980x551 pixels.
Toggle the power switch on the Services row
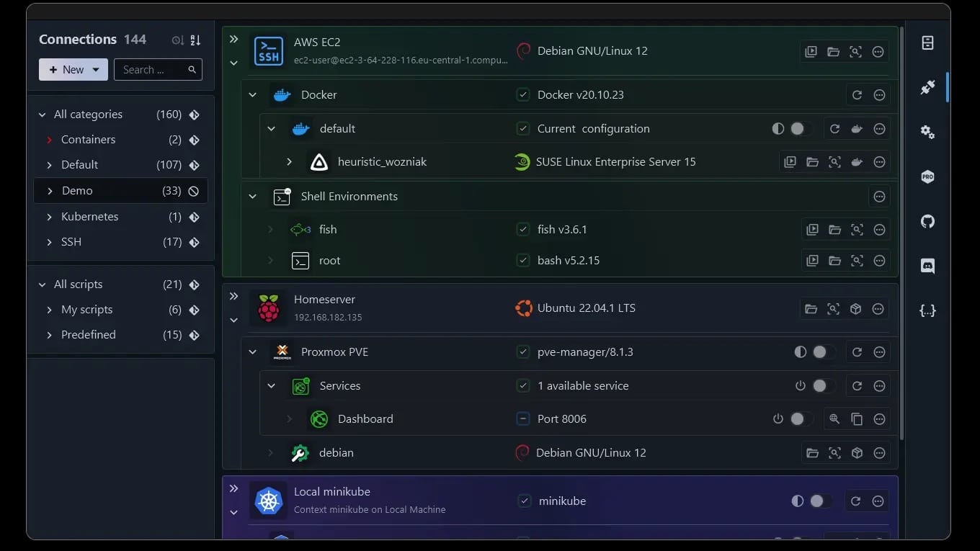(801, 385)
